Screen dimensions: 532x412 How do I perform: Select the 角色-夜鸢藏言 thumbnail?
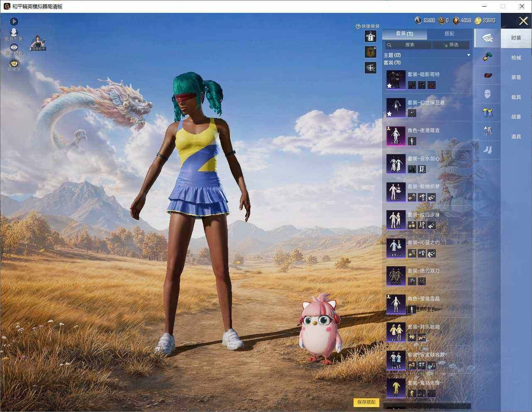pos(396,136)
